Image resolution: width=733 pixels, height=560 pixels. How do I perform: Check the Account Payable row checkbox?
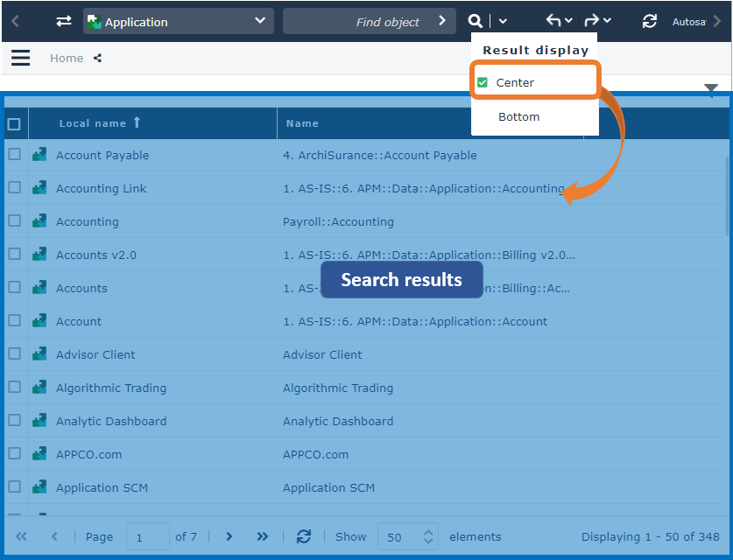(x=15, y=155)
